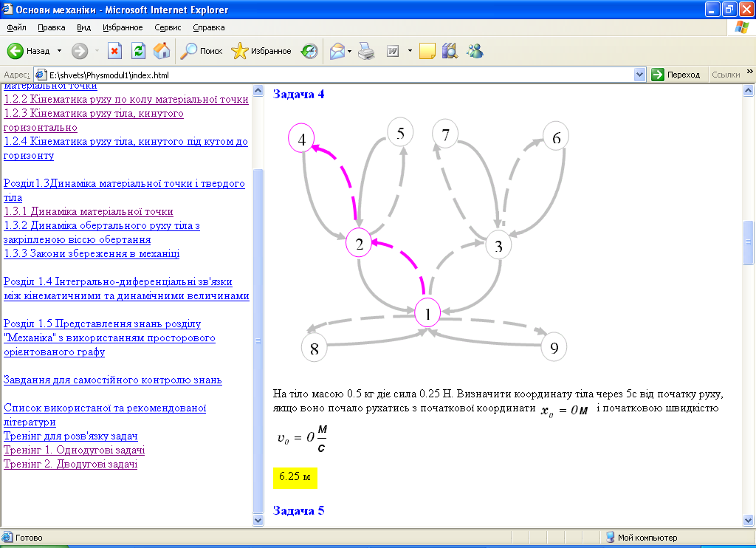756x548 pixels.
Task: Click the Windows flag logo
Action: click(x=741, y=27)
